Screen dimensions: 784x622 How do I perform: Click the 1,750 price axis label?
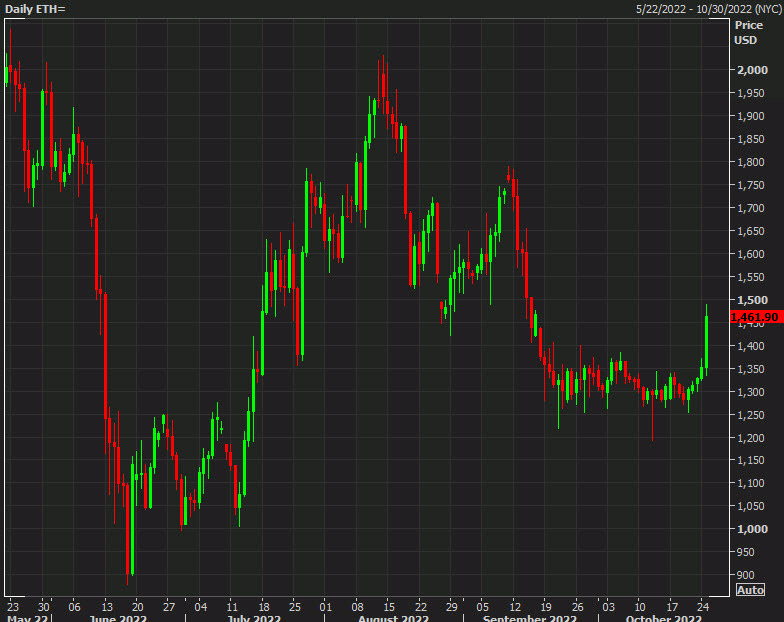click(751, 185)
